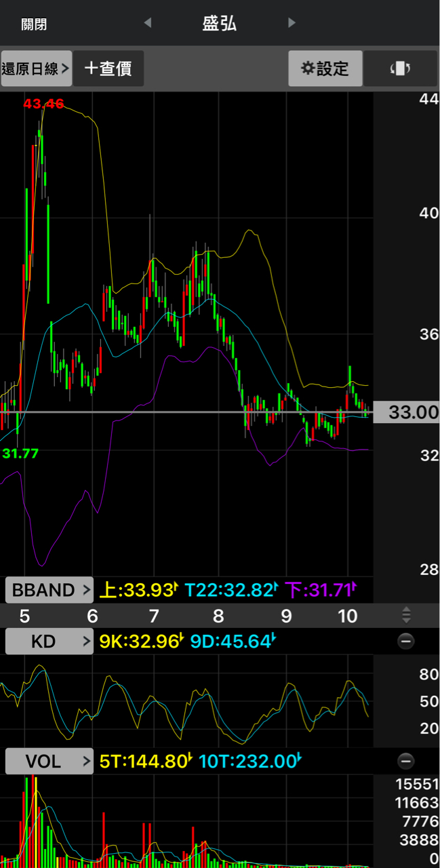Tap the 43.46 high price marker
Screen dimensions: 440x868
(x=43, y=104)
